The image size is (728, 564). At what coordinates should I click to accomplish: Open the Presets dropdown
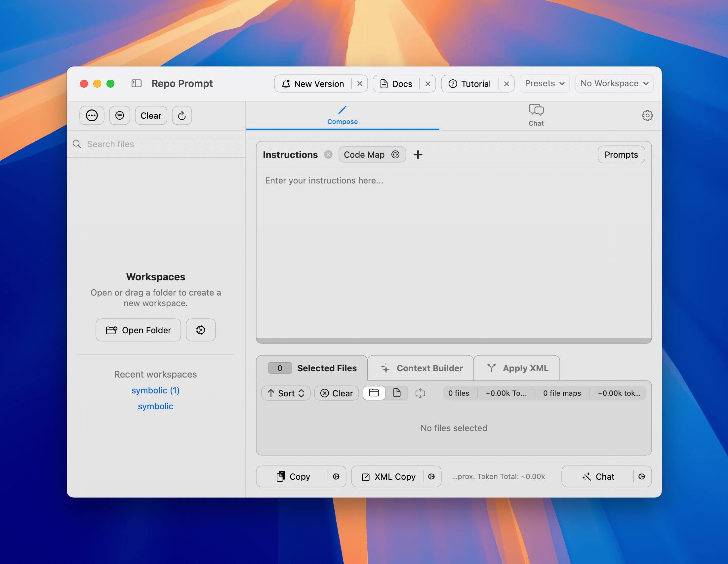click(544, 83)
